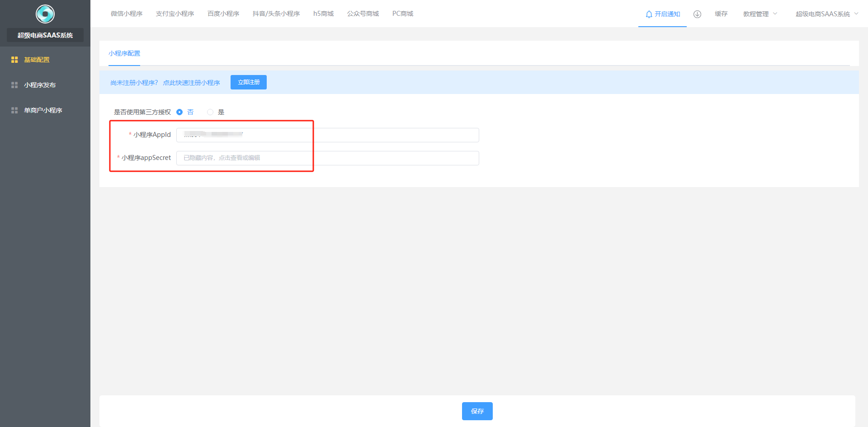868x427 pixels.
Task: Click the 小程序AppId input field
Action: [327, 135]
